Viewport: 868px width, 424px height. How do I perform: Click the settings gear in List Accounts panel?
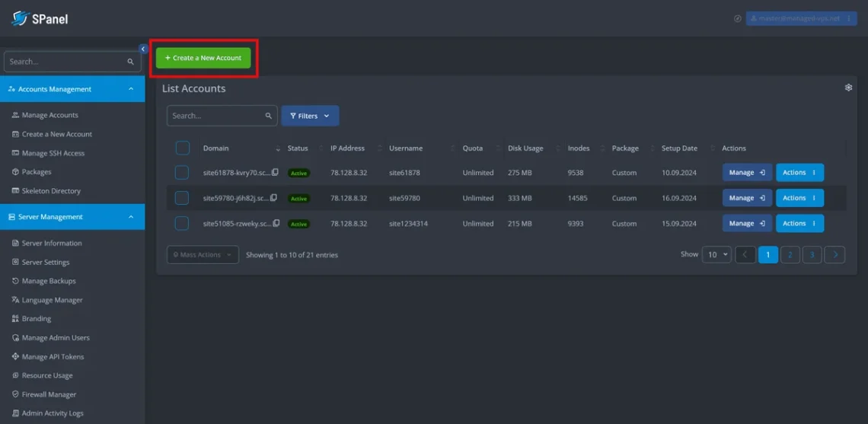pyautogui.click(x=848, y=88)
